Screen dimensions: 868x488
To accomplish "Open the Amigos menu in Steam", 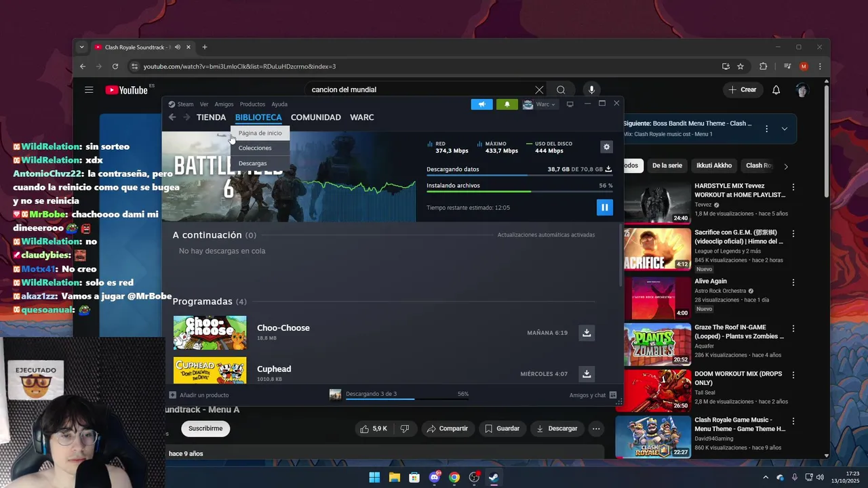I will 224,104.
